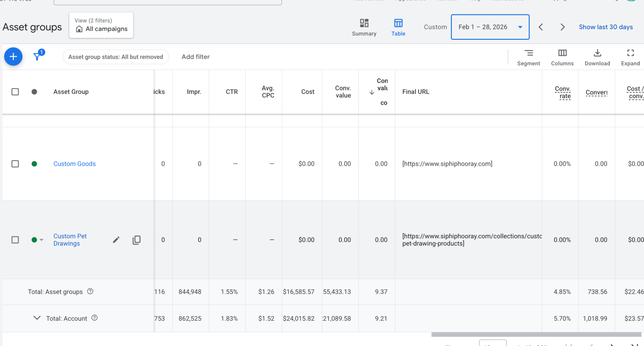Click the descending sort arrow in header
This screenshot has height=346, width=644.
[x=372, y=92]
